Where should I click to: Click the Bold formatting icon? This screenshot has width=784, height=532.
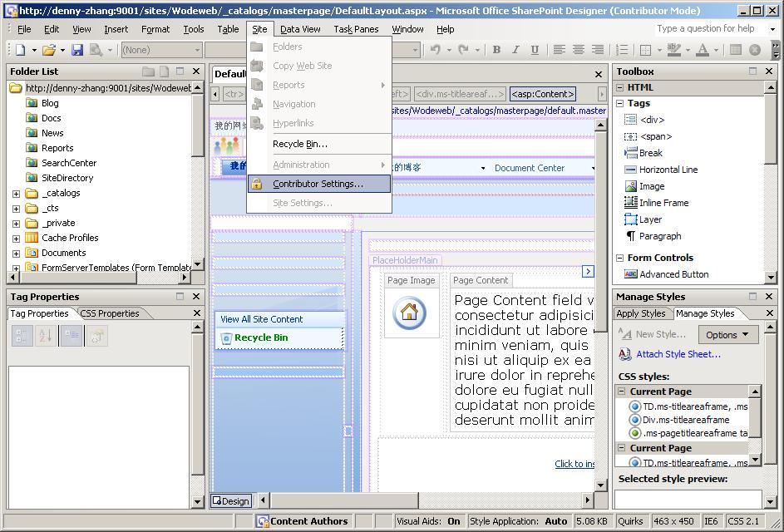coord(496,50)
